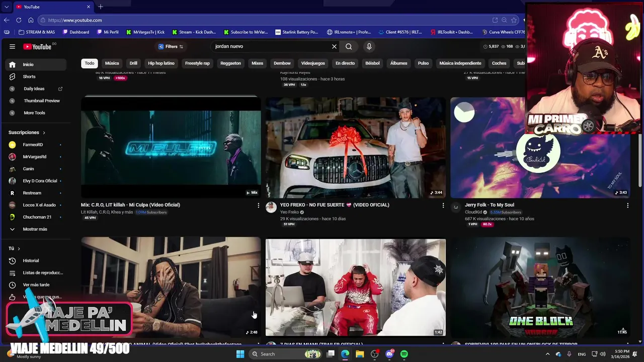Start voice search with microphone icon
Viewport: 644px width, 362px height.
pos(369,46)
